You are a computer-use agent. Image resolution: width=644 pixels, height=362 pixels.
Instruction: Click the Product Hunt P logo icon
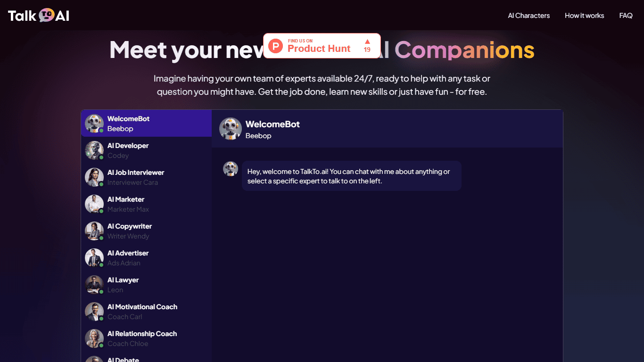coord(275,46)
